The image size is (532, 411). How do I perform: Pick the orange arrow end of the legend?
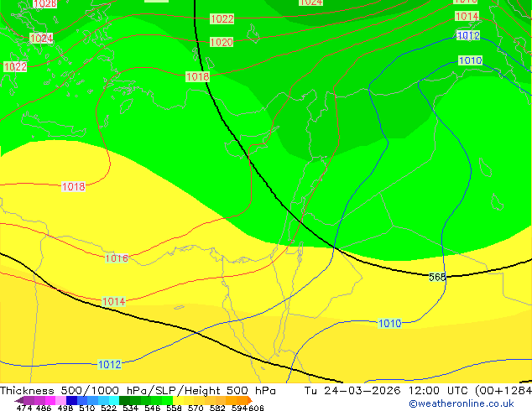tap(250, 400)
